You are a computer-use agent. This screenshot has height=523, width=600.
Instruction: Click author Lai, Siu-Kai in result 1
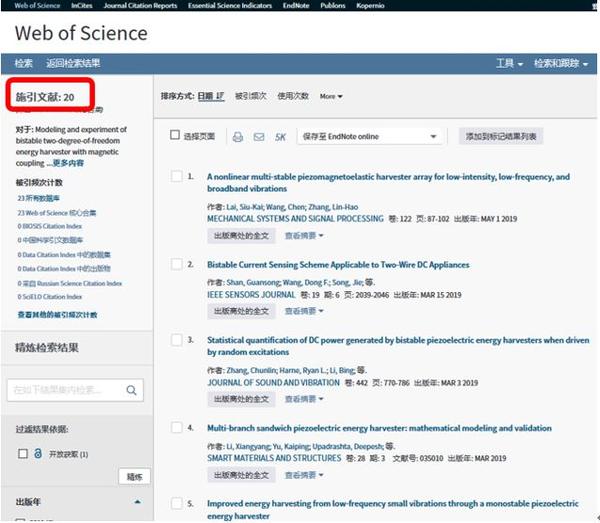pyautogui.click(x=244, y=207)
